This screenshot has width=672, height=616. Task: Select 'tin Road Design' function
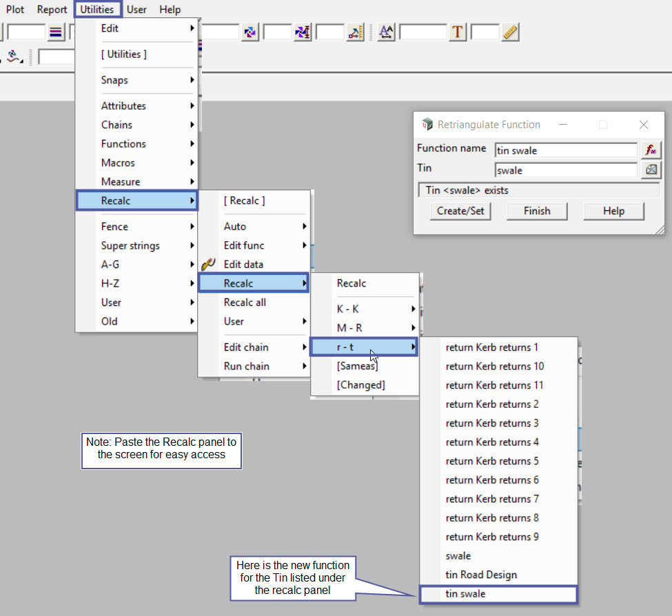point(481,575)
